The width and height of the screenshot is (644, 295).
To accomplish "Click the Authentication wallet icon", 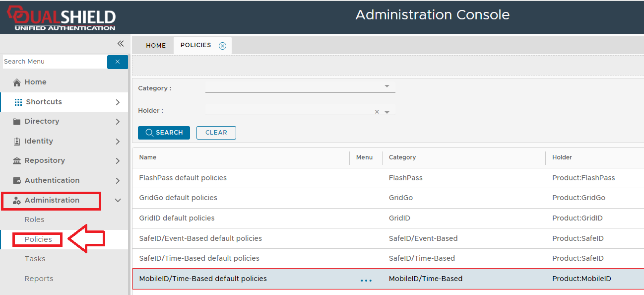I will (x=17, y=180).
